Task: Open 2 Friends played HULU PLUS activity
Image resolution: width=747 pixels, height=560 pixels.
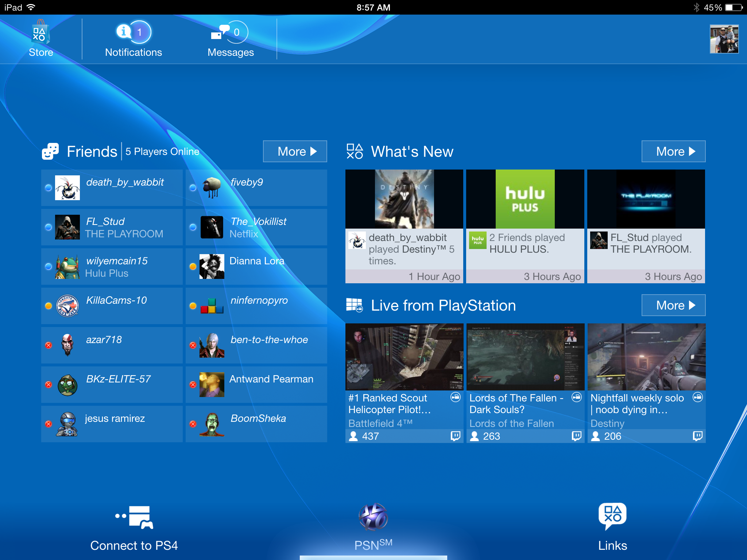Action: [x=525, y=256]
